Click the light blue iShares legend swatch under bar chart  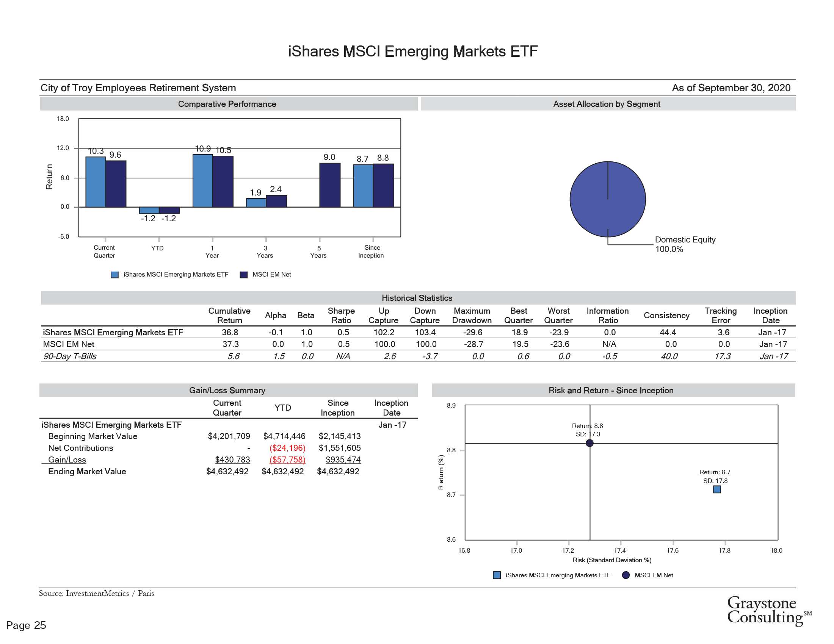point(114,275)
